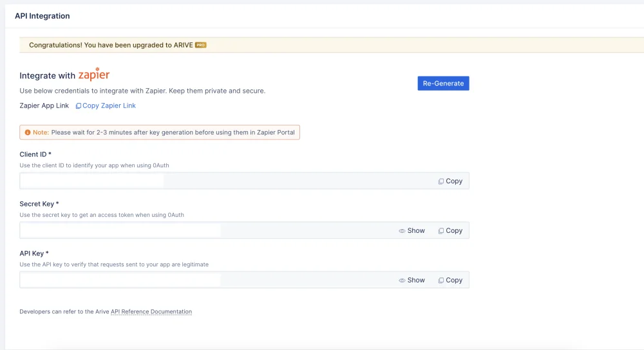Open the API Reference Documentation link

click(x=151, y=311)
